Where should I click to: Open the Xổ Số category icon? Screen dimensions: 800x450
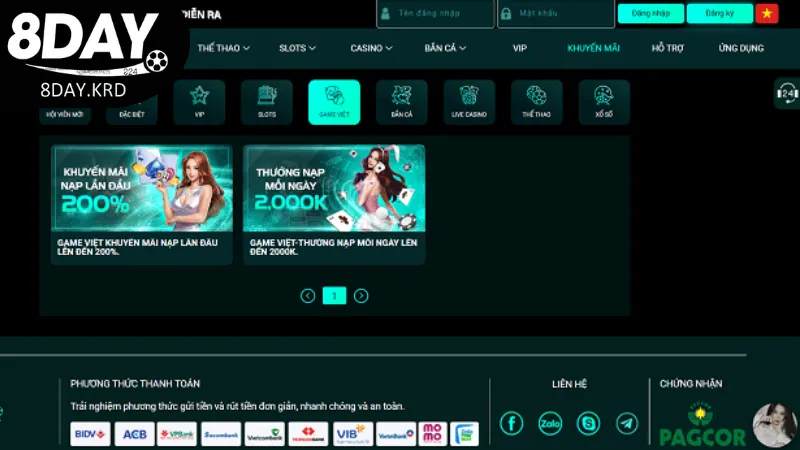point(604,102)
